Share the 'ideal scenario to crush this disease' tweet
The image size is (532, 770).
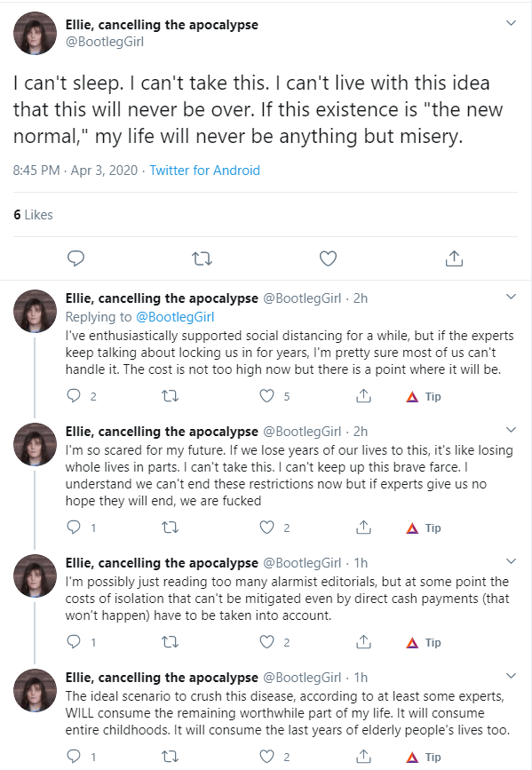coord(363,757)
